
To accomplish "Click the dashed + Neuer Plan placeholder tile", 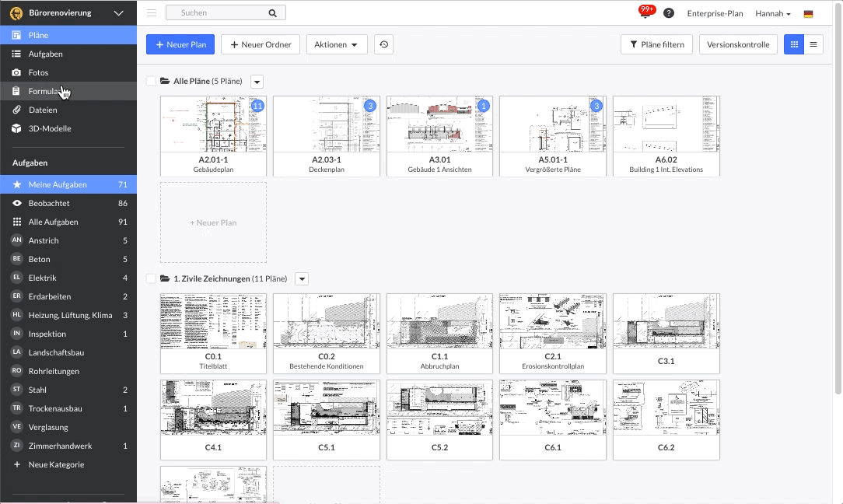I will click(x=213, y=222).
